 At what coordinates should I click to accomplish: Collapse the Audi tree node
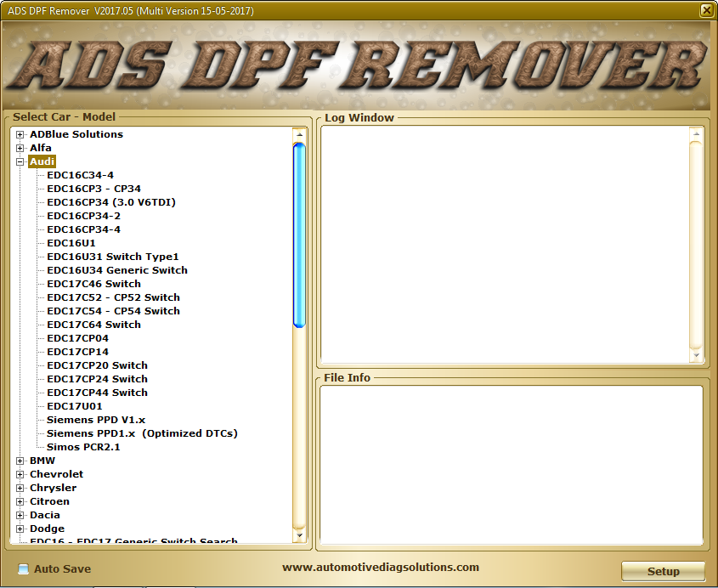click(x=20, y=161)
